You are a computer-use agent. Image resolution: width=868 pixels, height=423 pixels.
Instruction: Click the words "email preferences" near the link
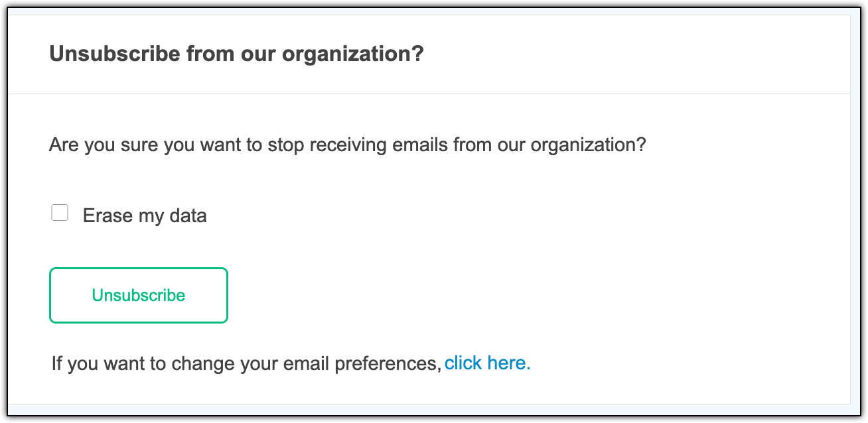364,363
